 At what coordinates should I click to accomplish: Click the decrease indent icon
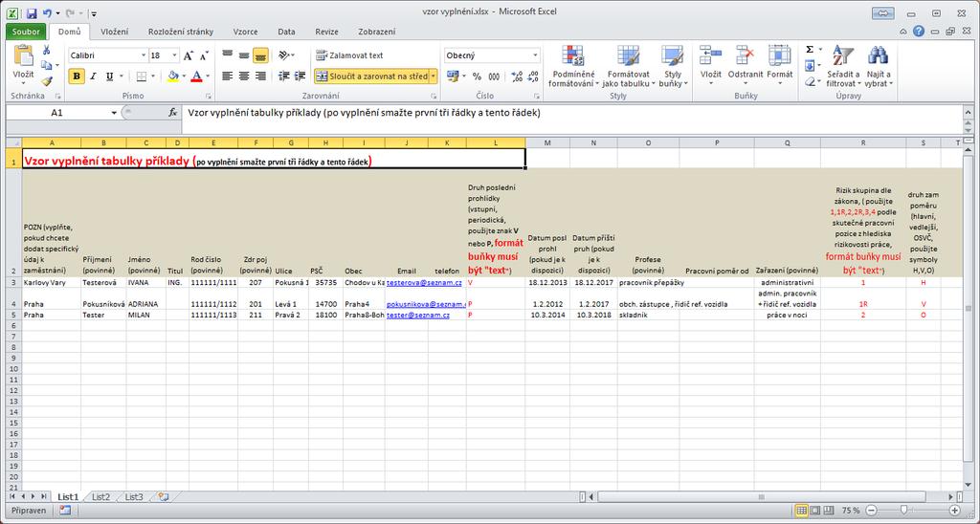click(x=283, y=76)
